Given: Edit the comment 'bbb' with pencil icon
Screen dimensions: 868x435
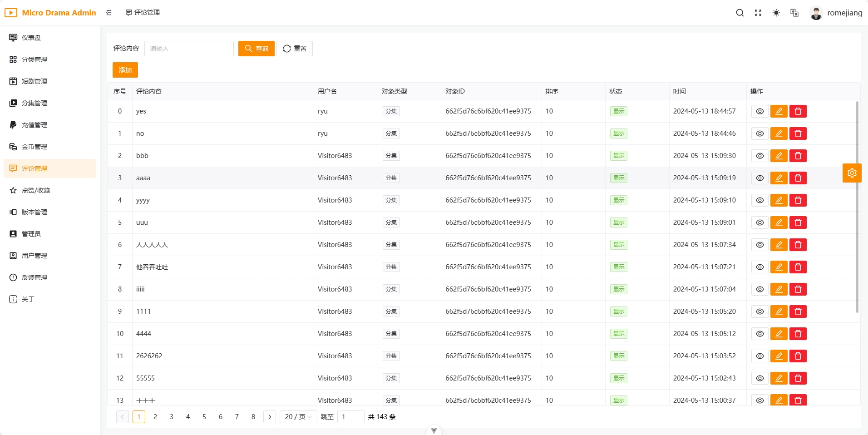Looking at the screenshot, I should 779,156.
